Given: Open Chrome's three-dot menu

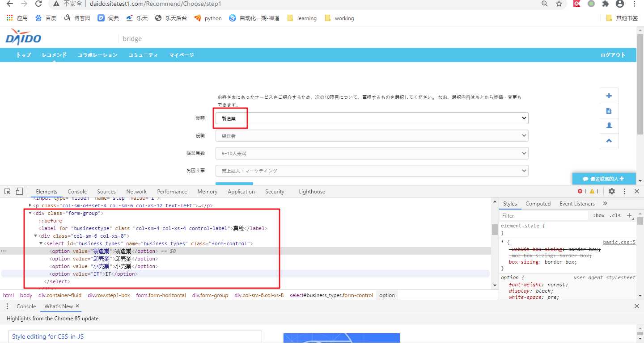Looking at the screenshot, I should tap(635, 4).
